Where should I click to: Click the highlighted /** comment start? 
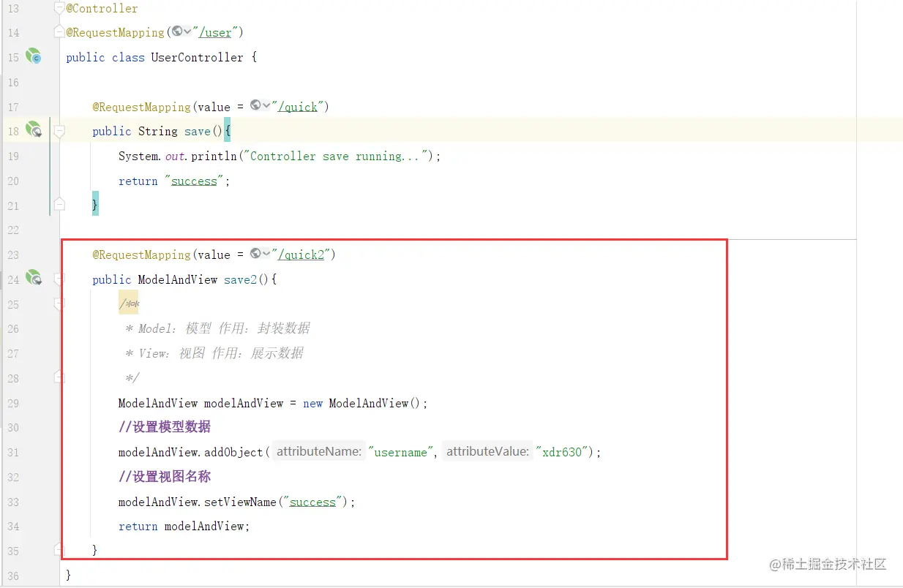point(129,304)
